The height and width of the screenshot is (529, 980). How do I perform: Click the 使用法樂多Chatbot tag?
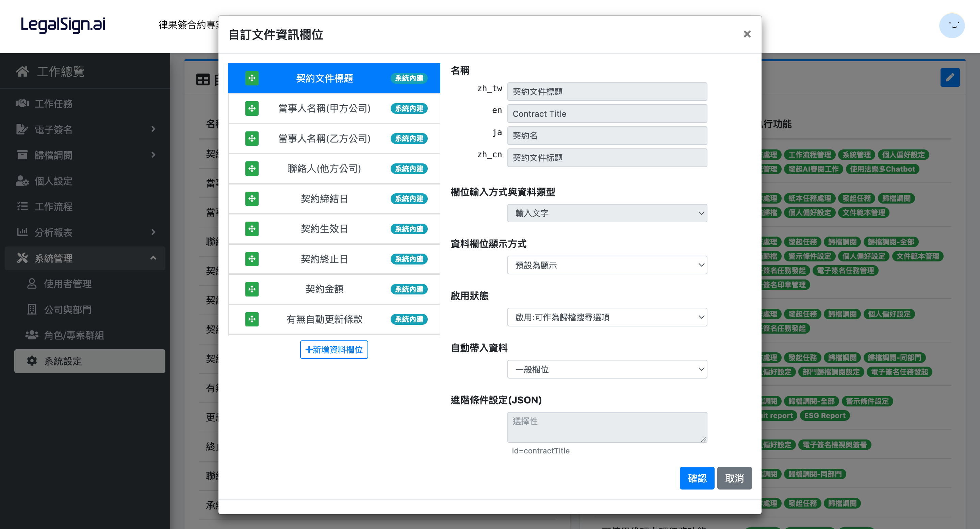point(882,169)
